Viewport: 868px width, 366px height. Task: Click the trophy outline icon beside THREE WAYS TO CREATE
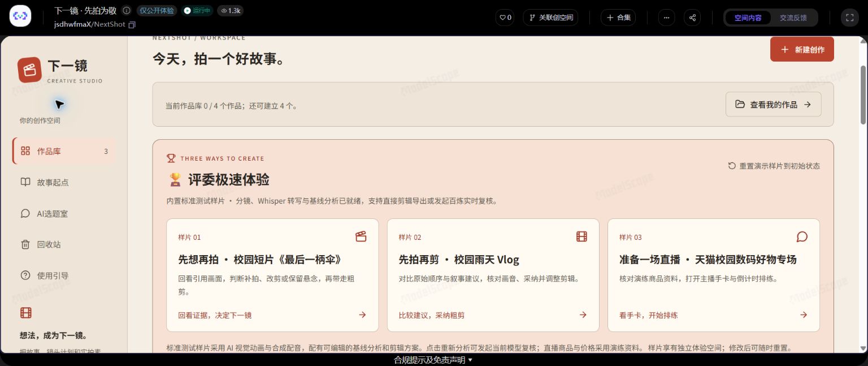pos(171,158)
